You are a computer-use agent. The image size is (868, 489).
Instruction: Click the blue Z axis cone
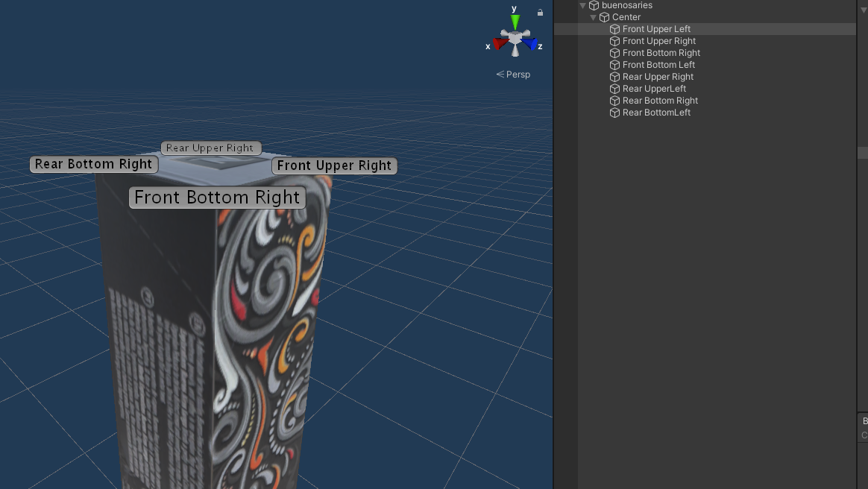[x=529, y=43]
